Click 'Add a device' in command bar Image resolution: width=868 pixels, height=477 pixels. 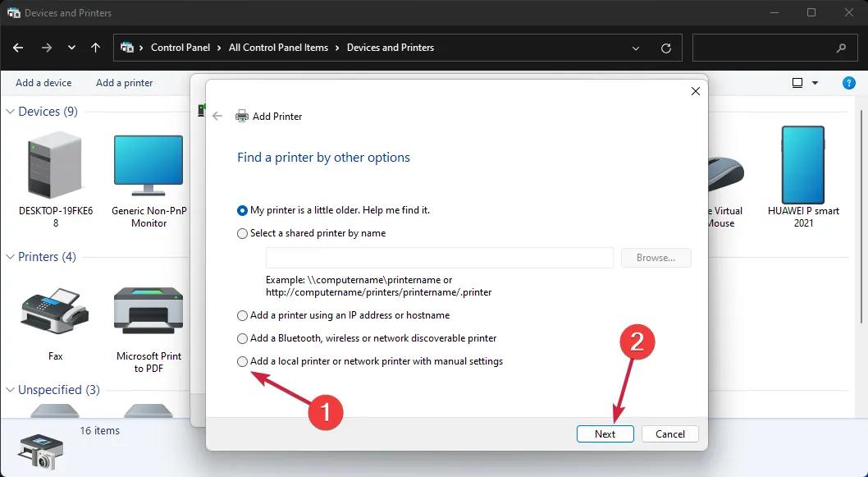[x=43, y=83]
